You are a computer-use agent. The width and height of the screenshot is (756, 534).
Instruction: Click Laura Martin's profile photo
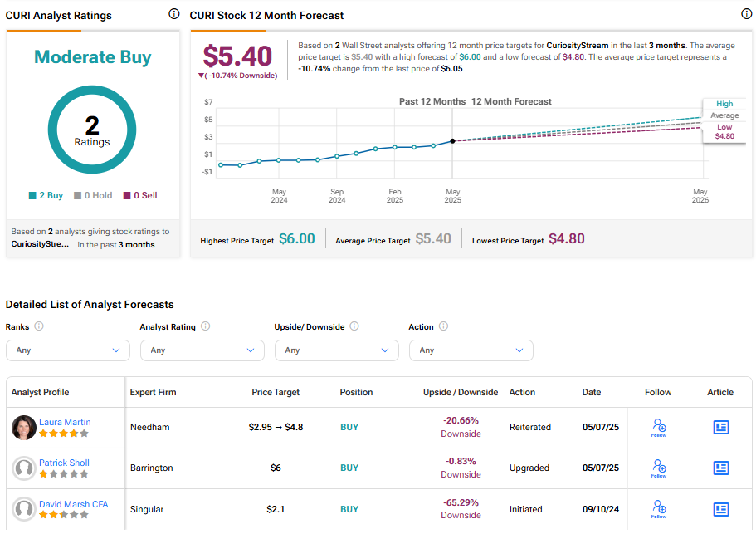tap(24, 428)
